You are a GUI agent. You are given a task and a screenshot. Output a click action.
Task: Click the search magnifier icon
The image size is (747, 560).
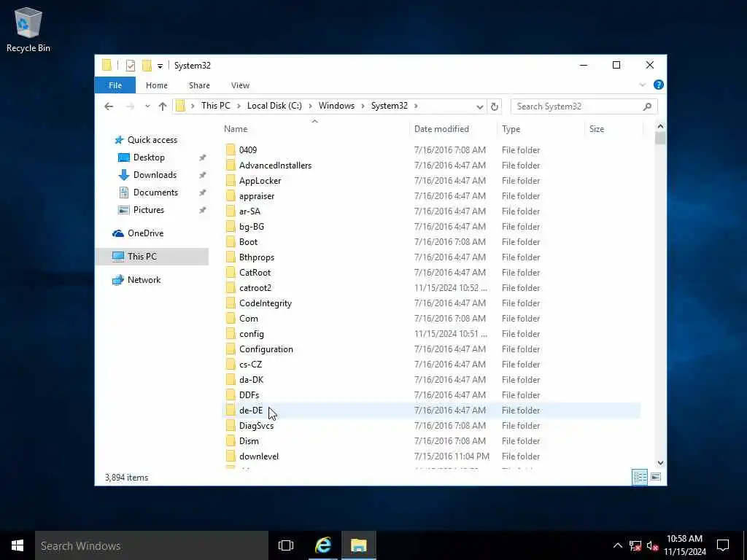coord(647,106)
